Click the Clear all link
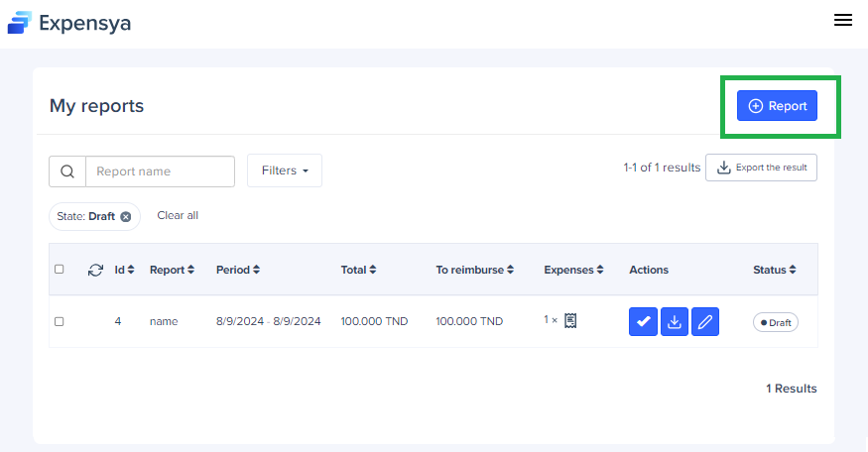The height and width of the screenshot is (452, 868). pos(178,215)
